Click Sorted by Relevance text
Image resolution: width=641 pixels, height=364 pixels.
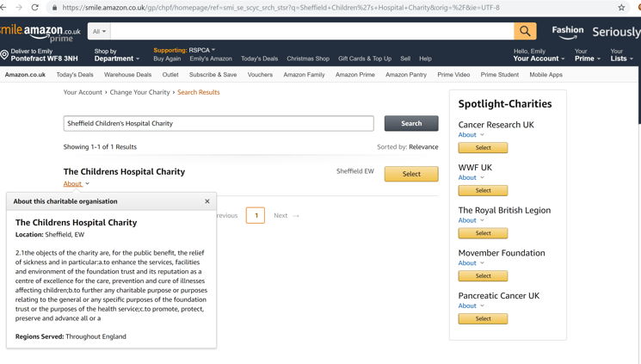407,147
